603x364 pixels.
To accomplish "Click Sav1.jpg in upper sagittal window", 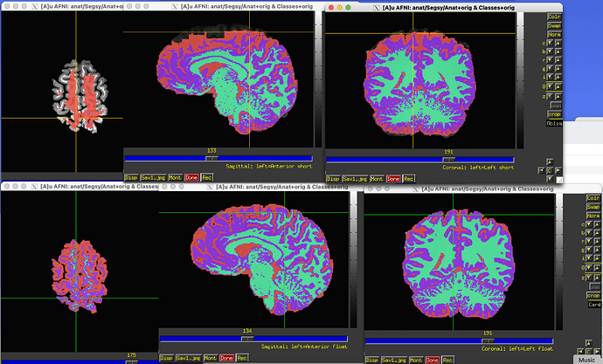I will pos(154,177).
